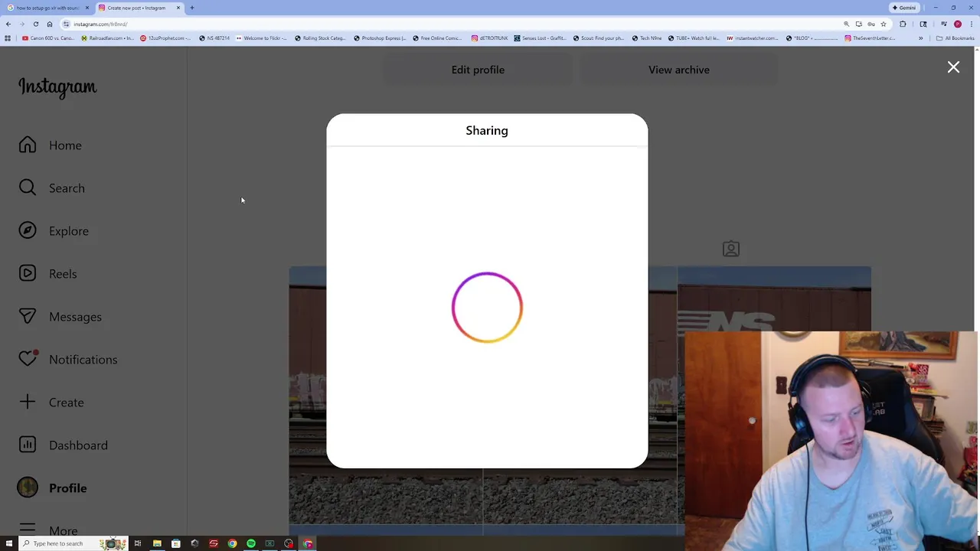Image resolution: width=980 pixels, height=551 pixels.
Task: Reload the page
Action: 35,24
